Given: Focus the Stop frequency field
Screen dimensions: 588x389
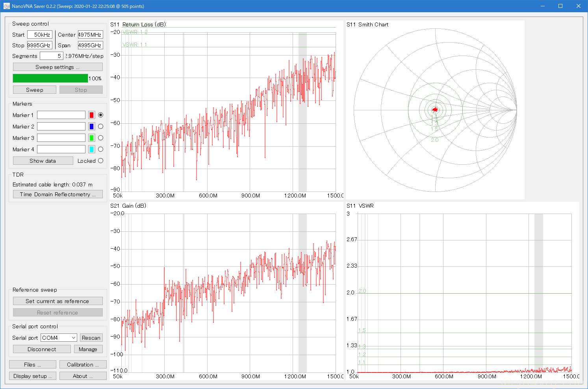Looking at the screenshot, I should point(40,45).
